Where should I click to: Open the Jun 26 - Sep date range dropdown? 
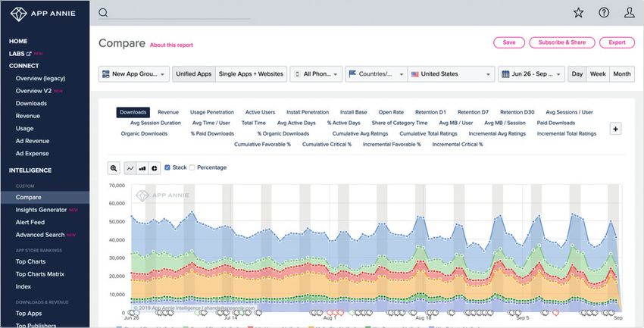point(531,74)
